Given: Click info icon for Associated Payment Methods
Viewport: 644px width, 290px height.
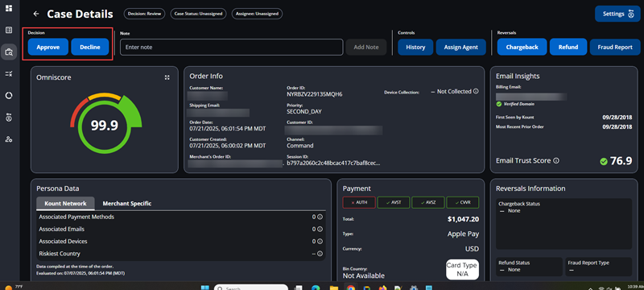Looking at the screenshot, I should [x=320, y=217].
